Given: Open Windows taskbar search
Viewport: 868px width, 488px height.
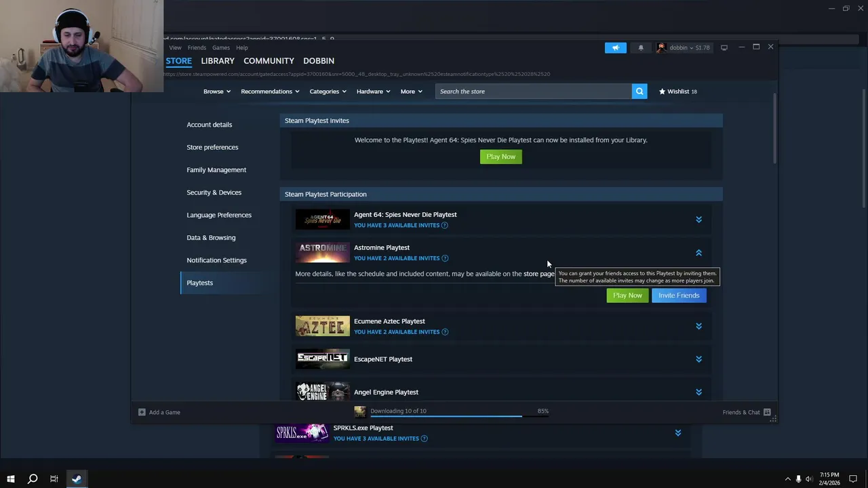Looking at the screenshot, I should click(x=33, y=479).
